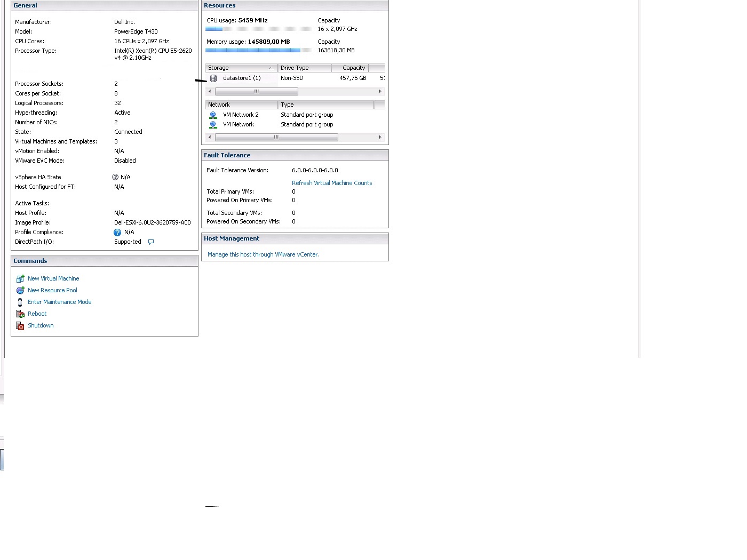Click the State Connected value

click(x=128, y=132)
